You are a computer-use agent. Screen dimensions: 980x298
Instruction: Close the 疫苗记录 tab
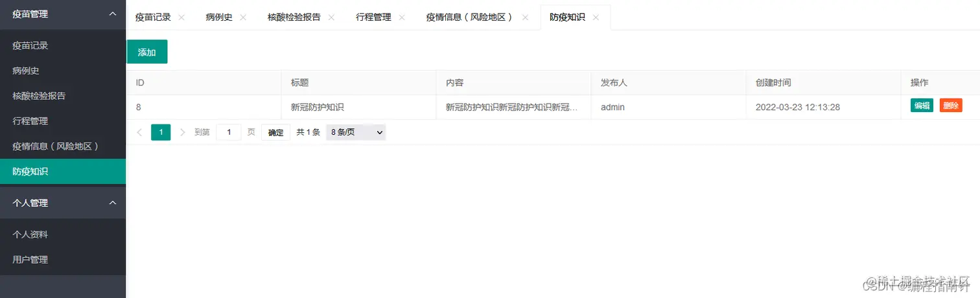[x=181, y=17]
